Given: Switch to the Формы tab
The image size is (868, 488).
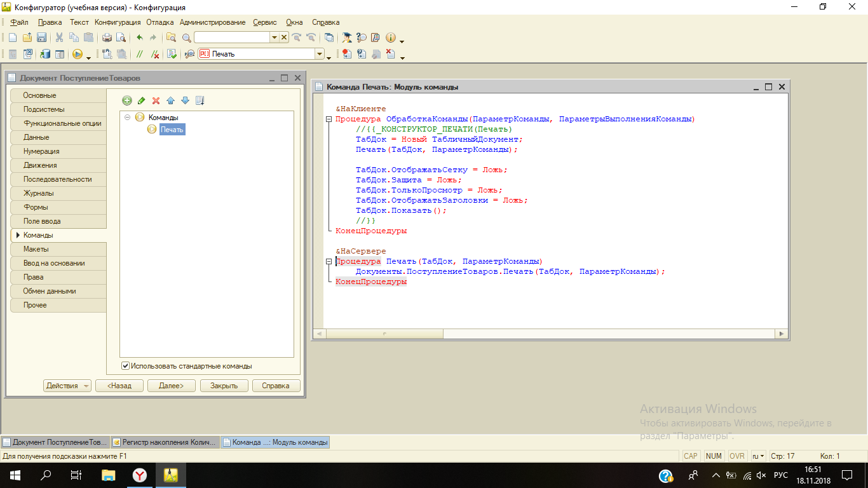Looking at the screenshot, I should [58, 207].
